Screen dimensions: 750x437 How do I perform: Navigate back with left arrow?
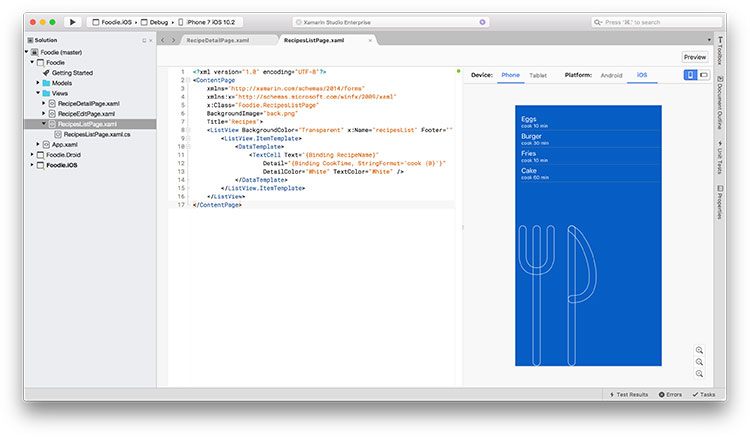coord(163,40)
